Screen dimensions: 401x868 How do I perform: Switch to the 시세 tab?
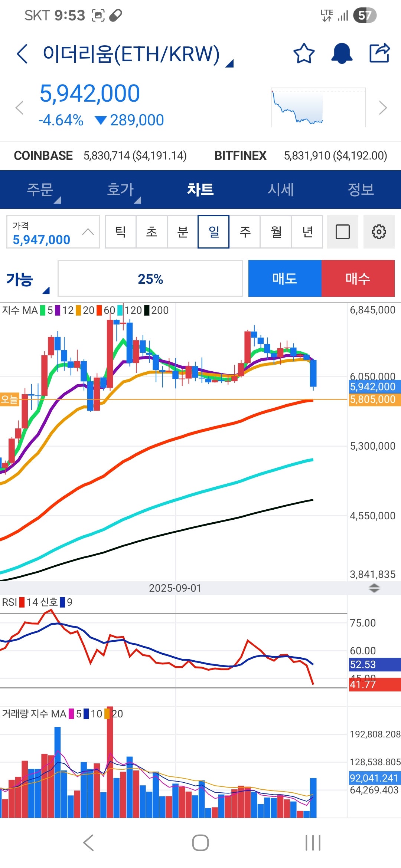[281, 190]
